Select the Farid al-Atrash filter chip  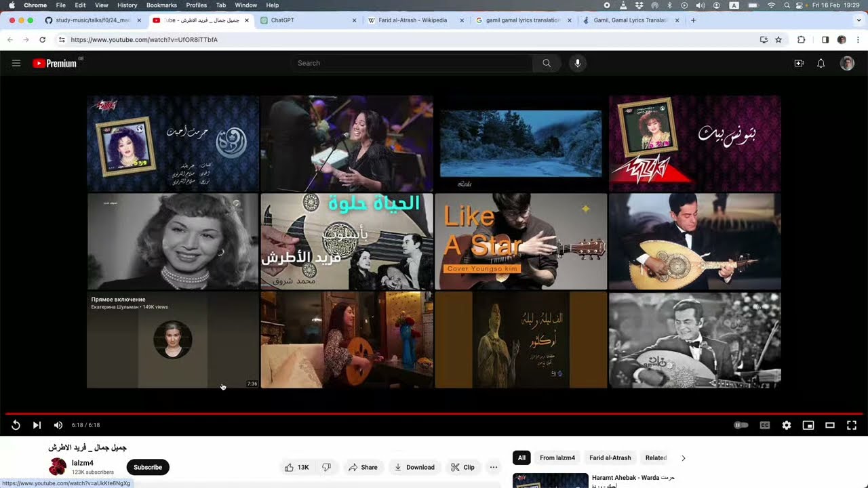610,457
